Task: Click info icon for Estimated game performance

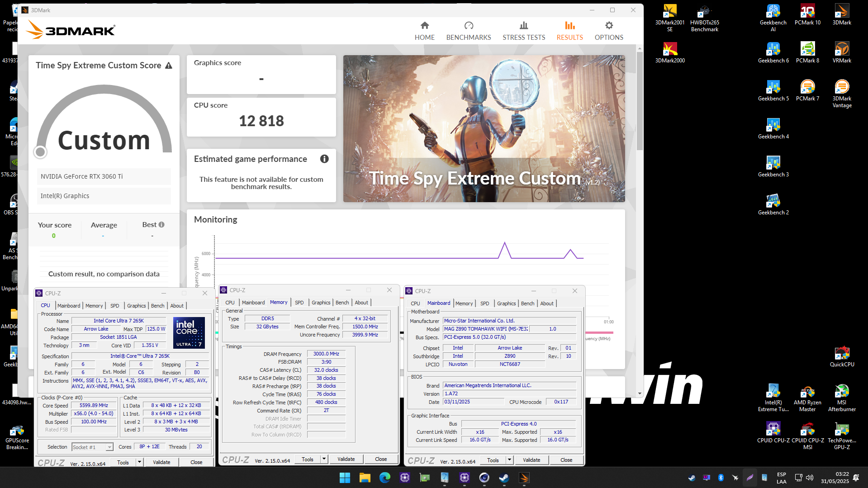Action: tap(324, 159)
